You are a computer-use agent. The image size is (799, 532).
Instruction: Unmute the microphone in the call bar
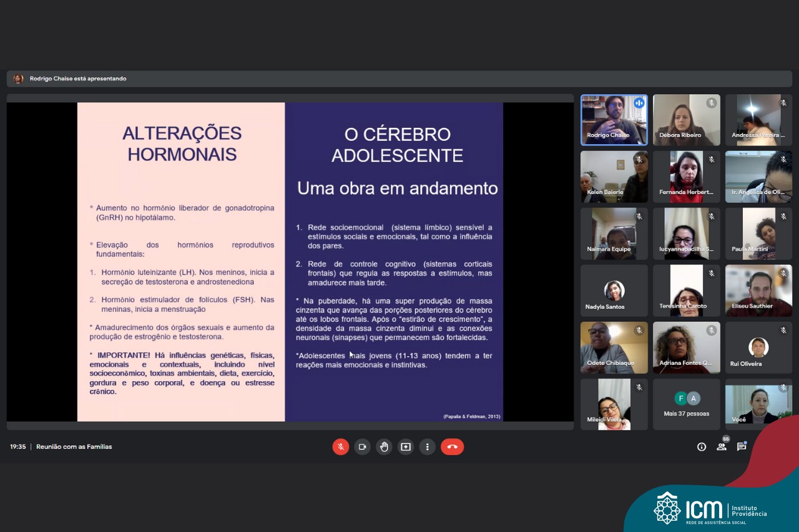[341, 447]
